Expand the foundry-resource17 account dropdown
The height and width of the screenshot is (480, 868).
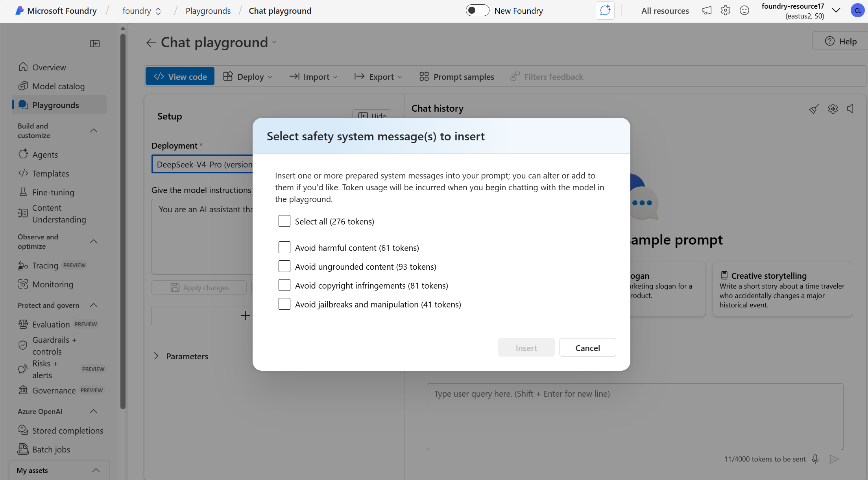[x=837, y=11]
